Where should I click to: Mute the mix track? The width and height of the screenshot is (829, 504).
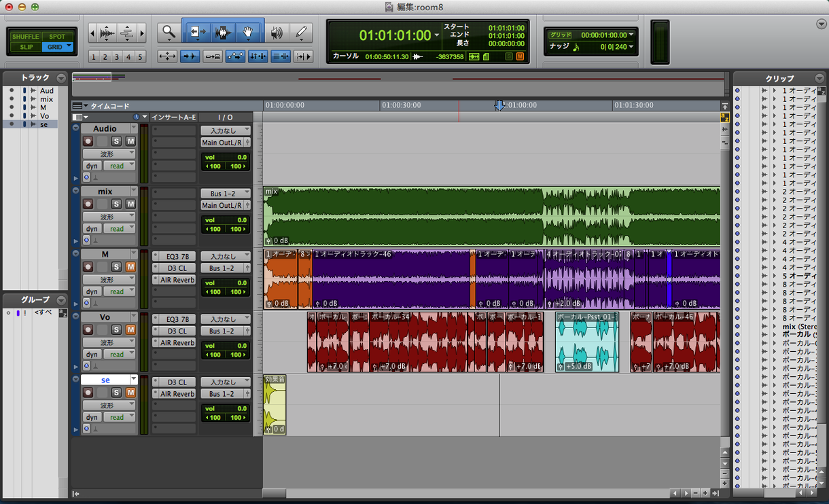[x=130, y=204]
